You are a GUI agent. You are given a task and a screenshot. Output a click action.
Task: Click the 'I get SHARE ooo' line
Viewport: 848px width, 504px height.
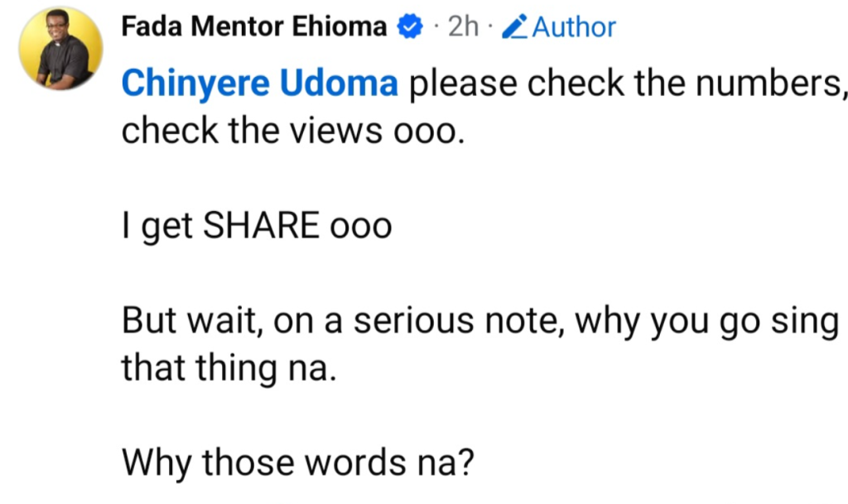coord(256,226)
